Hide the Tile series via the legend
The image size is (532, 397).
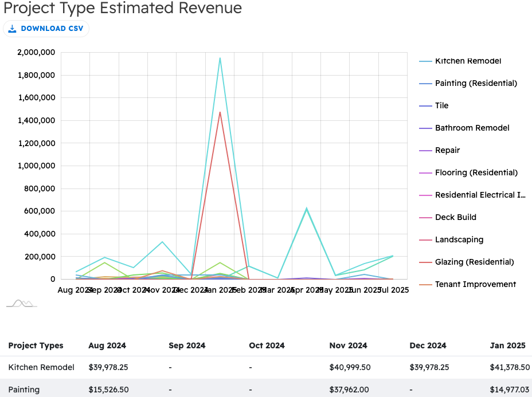pyautogui.click(x=441, y=106)
